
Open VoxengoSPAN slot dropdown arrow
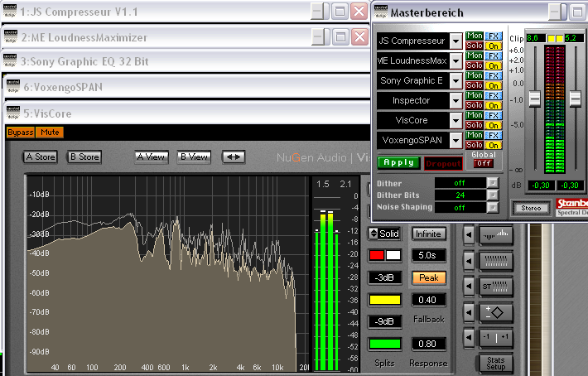coord(456,140)
